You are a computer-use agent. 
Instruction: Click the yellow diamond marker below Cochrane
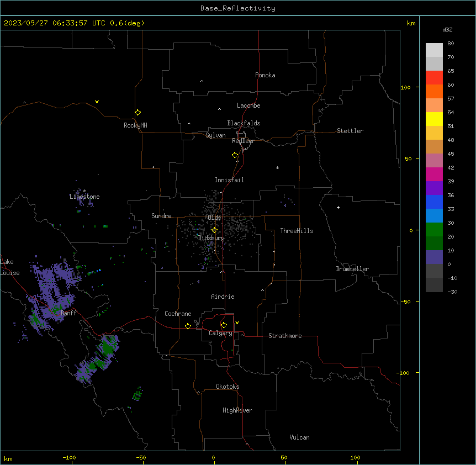(188, 326)
